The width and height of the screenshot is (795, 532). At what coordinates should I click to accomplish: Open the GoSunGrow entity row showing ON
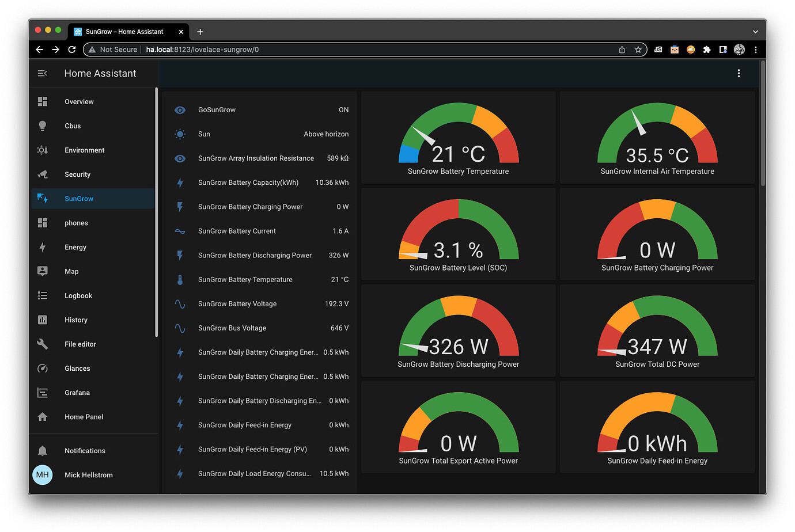tap(261, 109)
